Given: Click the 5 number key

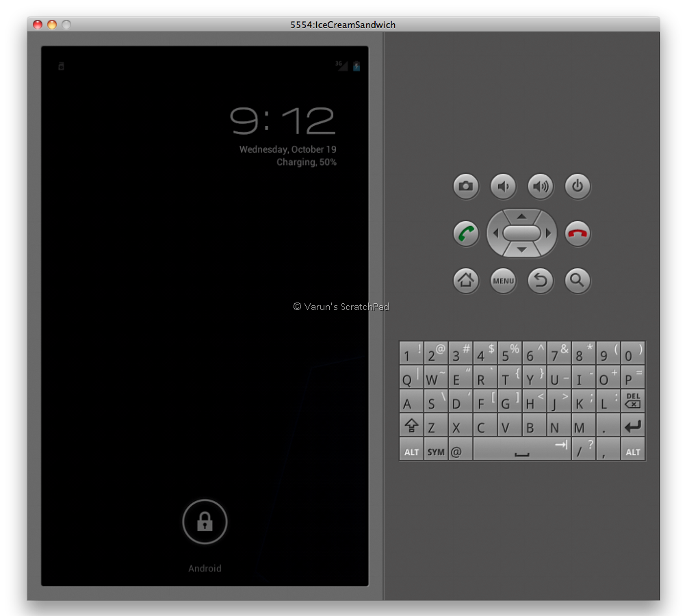Looking at the screenshot, I should pos(510,353).
